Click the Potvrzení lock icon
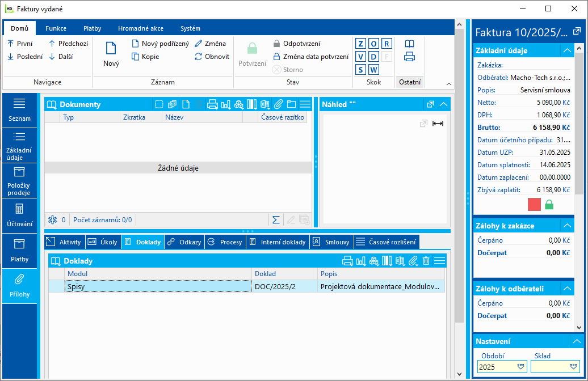The height and width of the screenshot is (381, 588). pyautogui.click(x=253, y=48)
